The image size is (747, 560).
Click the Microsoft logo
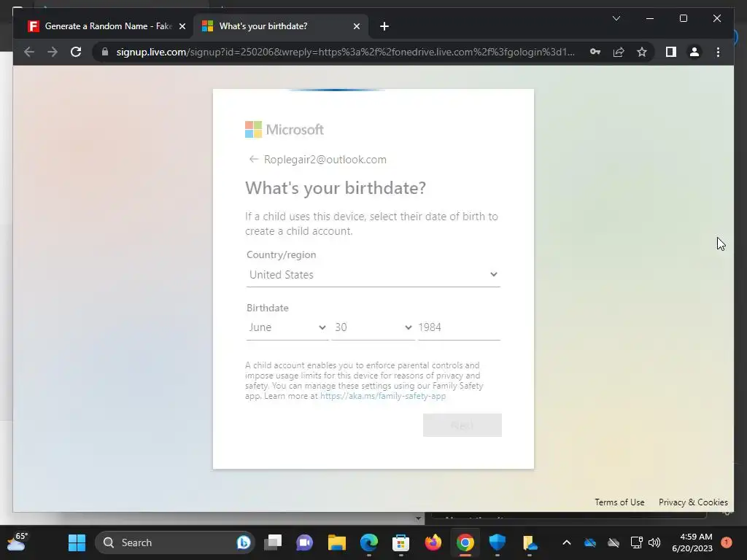click(285, 130)
